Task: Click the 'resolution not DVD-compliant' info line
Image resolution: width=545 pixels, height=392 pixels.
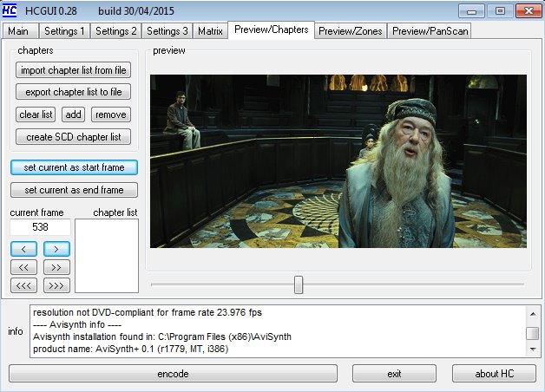Action: tap(148, 312)
